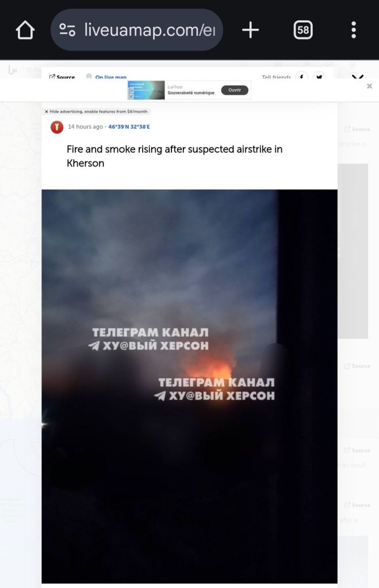
Task: Click the liveuamap.com address bar
Action: tap(137, 30)
